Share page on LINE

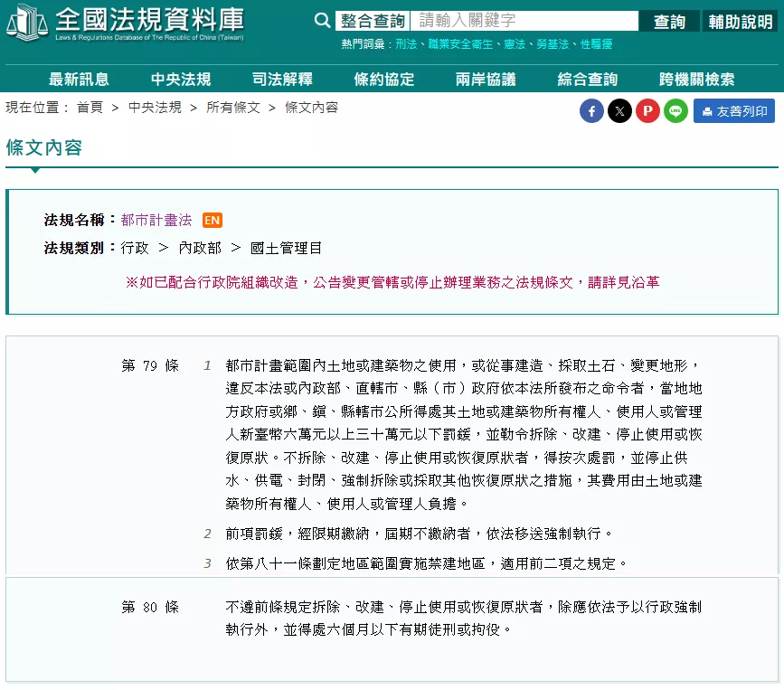675,111
